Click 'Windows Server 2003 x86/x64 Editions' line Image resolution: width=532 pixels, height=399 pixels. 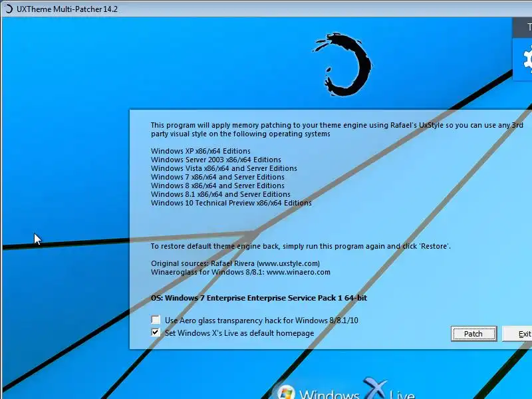(x=216, y=160)
